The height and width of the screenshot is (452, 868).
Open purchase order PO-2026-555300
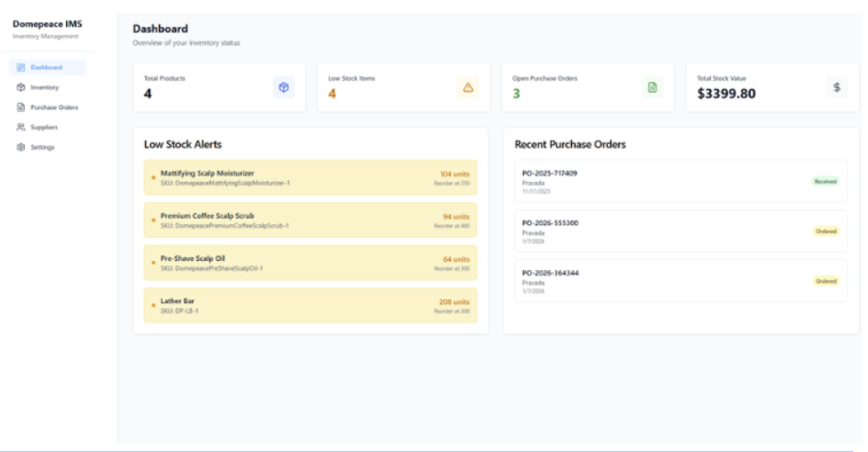(x=680, y=231)
